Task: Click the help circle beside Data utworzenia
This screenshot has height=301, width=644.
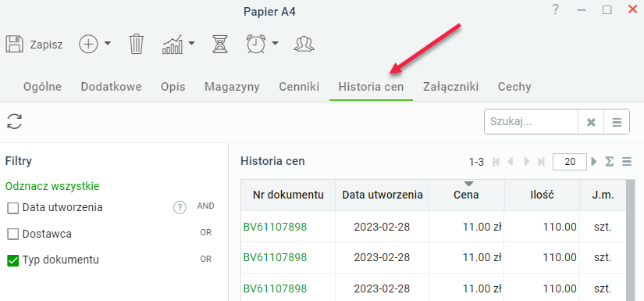Action: pyautogui.click(x=179, y=208)
